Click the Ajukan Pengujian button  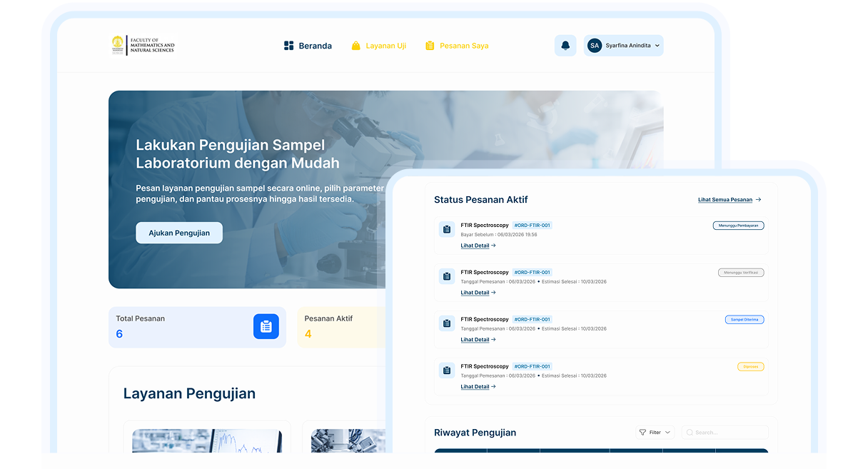point(179,233)
